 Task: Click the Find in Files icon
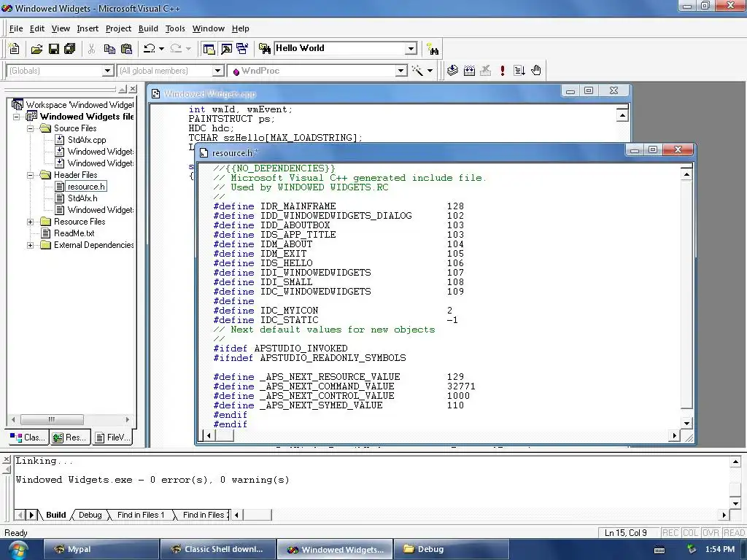click(264, 49)
